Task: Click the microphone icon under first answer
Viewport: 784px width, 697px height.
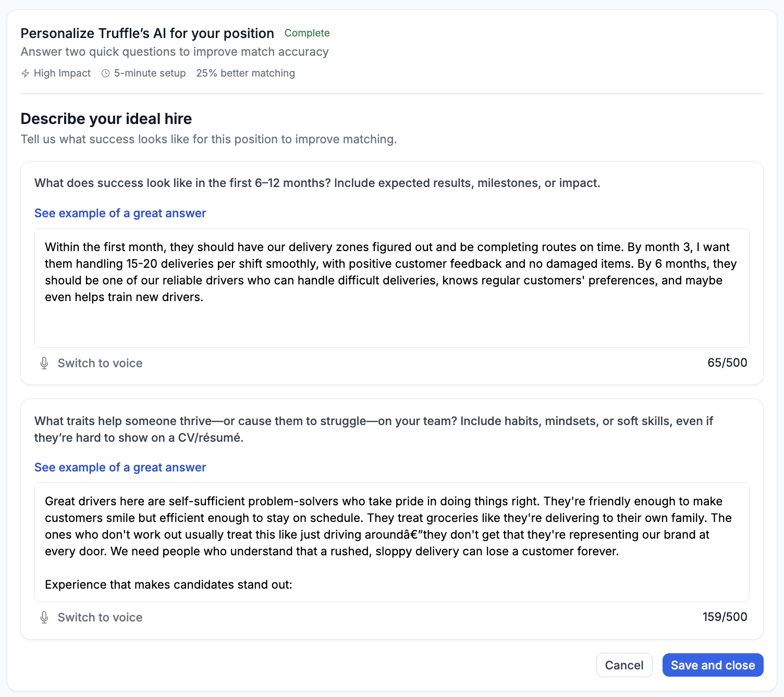Action: 44,363
